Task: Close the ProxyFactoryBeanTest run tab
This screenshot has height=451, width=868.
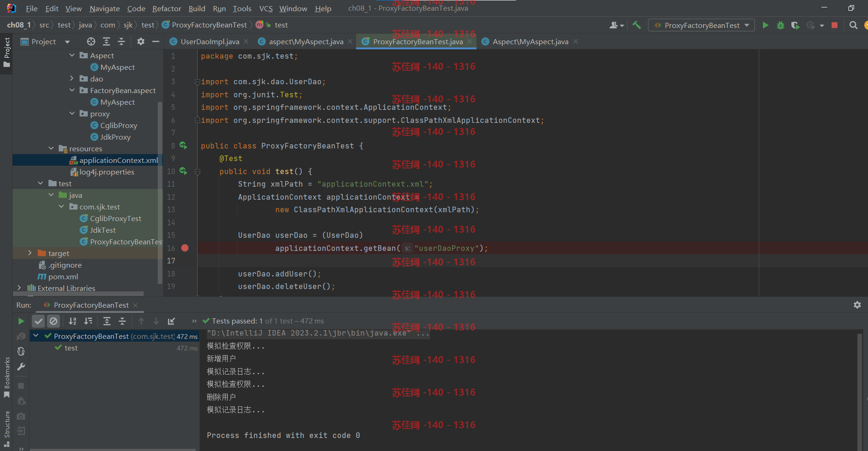Action: pyautogui.click(x=135, y=305)
